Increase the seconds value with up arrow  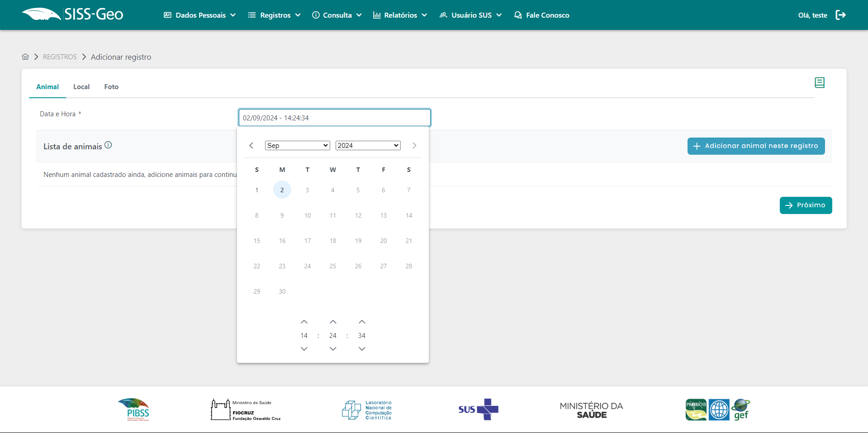(362, 322)
